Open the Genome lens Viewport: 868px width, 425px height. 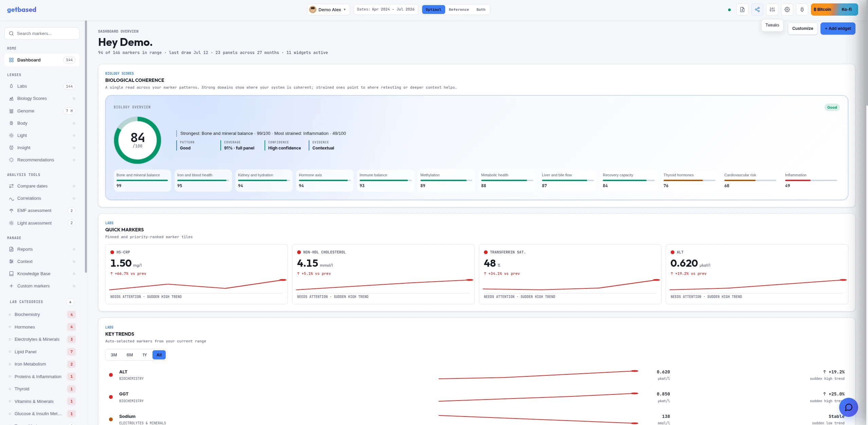[42, 111]
